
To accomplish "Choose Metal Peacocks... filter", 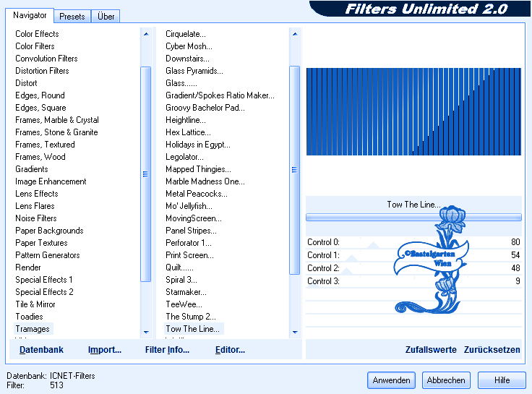I will pos(197,194).
